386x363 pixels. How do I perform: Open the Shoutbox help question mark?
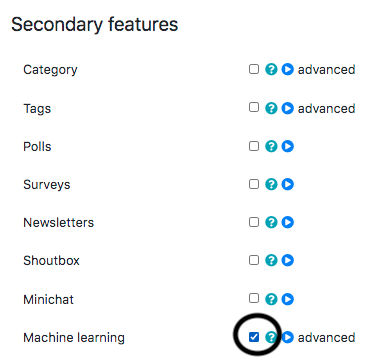tap(271, 260)
